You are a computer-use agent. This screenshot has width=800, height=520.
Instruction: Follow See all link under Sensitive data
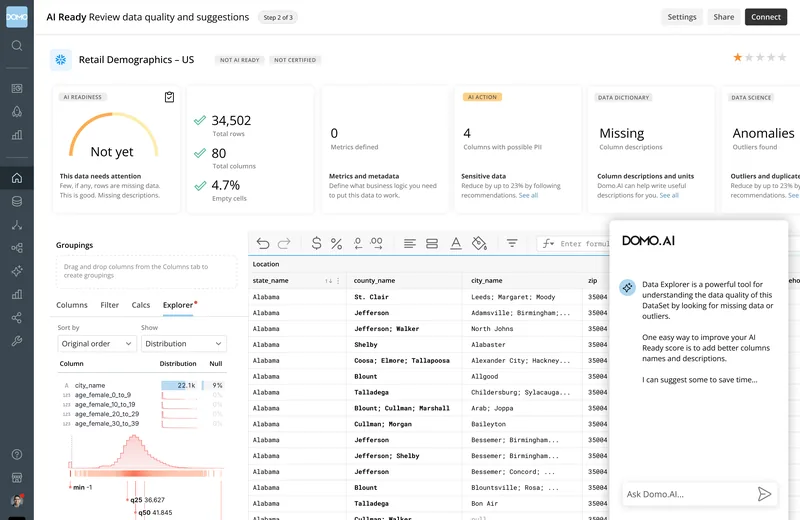click(528, 195)
